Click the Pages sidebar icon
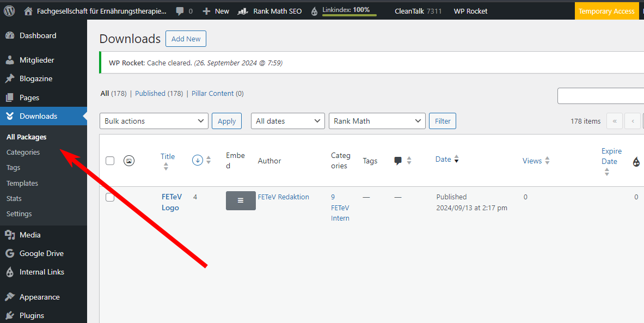Screen dimensions: 644x323 pos(10,98)
